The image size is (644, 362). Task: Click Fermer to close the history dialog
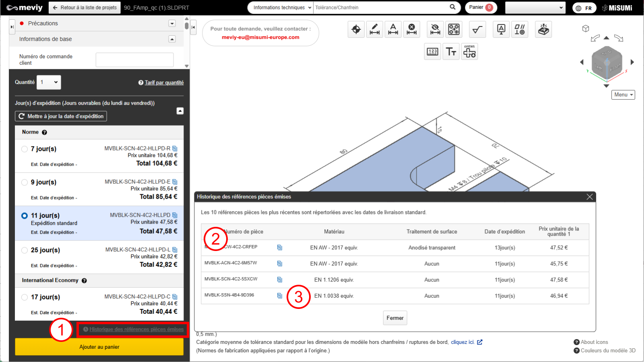point(395,318)
